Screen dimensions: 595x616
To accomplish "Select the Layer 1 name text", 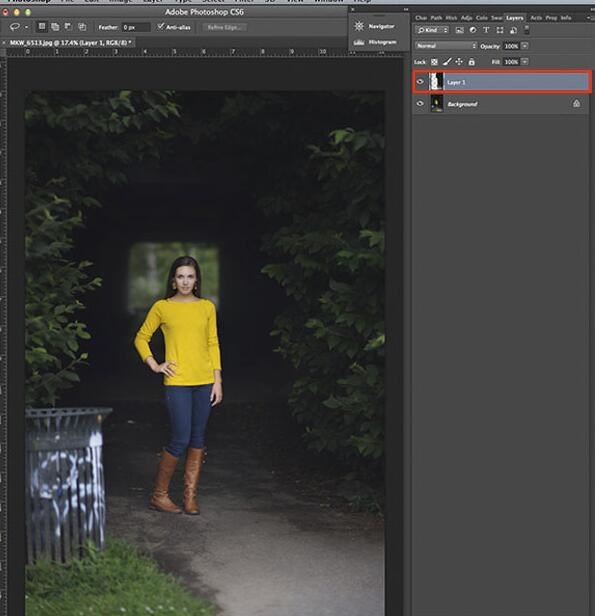I will point(456,82).
